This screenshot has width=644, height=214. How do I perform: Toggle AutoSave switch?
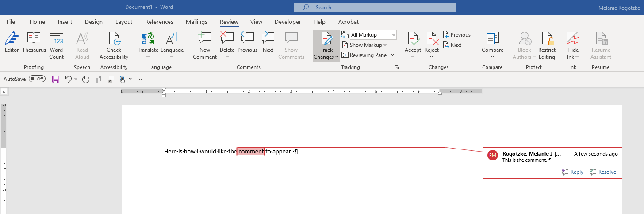coord(37,79)
